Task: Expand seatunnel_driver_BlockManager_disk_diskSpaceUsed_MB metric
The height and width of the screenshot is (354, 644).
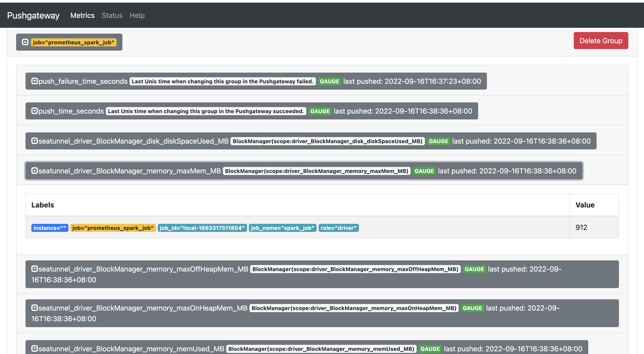Action: [35, 140]
